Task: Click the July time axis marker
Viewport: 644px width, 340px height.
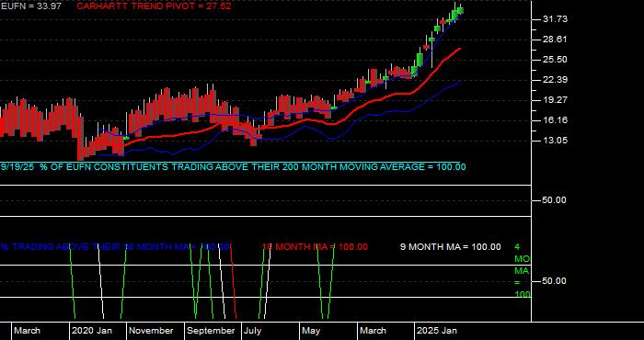Action: tap(253, 331)
